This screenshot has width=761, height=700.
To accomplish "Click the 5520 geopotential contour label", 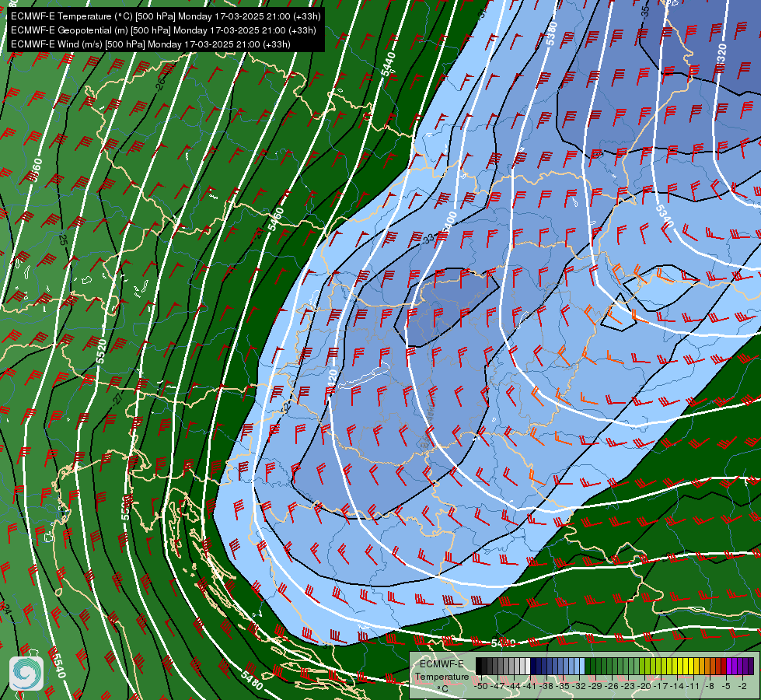I will pos(101,352).
